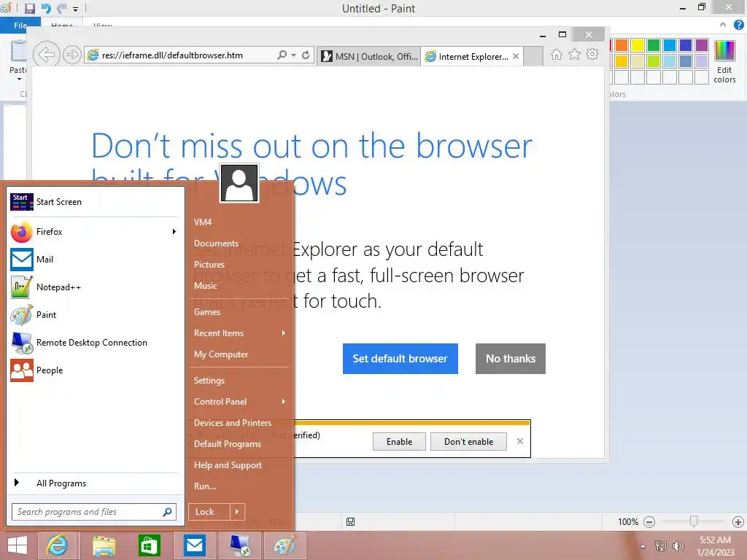Open Windows Store from the taskbar
Screen dimensions: 747x560
pyautogui.click(x=149, y=545)
